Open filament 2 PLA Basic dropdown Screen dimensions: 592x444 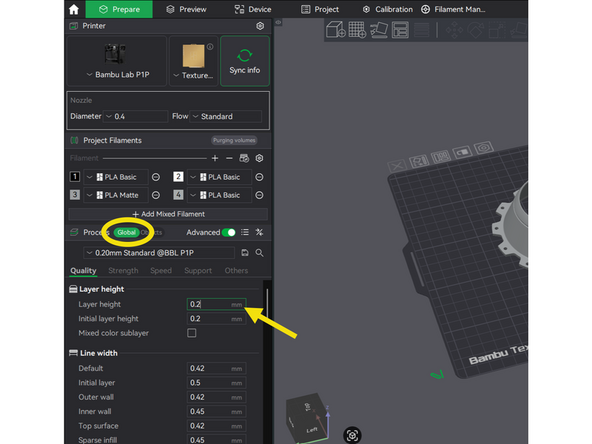219,177
